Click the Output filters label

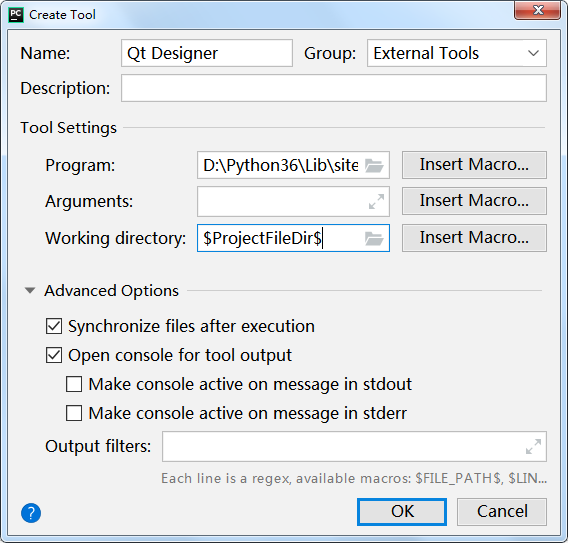pos(98,446)
